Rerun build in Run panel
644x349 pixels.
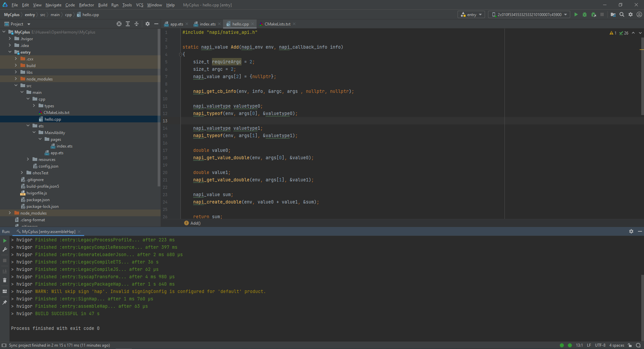click(5, 240)
